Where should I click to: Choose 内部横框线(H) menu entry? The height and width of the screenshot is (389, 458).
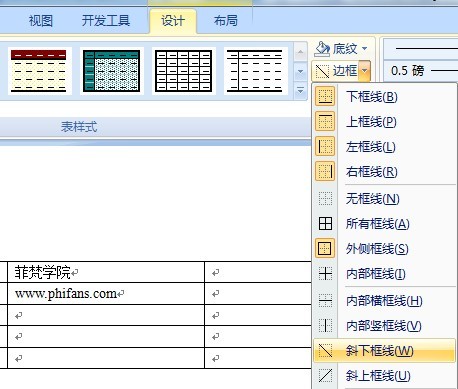(x=385, y=301)
